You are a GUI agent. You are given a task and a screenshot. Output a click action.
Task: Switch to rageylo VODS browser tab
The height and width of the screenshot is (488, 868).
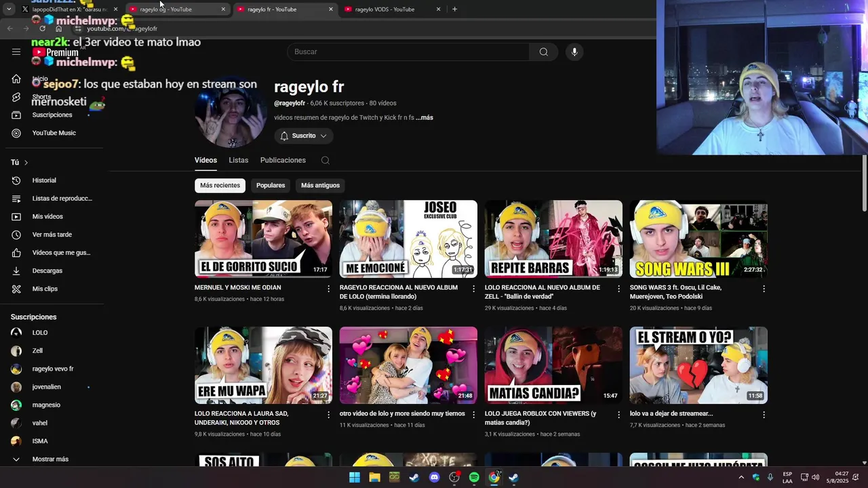[392, 9]
